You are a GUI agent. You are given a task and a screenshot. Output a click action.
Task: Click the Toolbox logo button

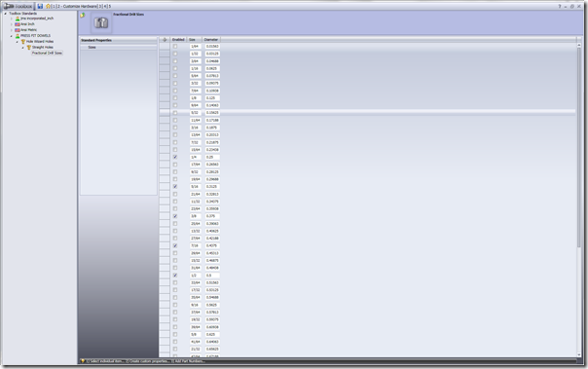pyautogui.click(x=18, y=6)
